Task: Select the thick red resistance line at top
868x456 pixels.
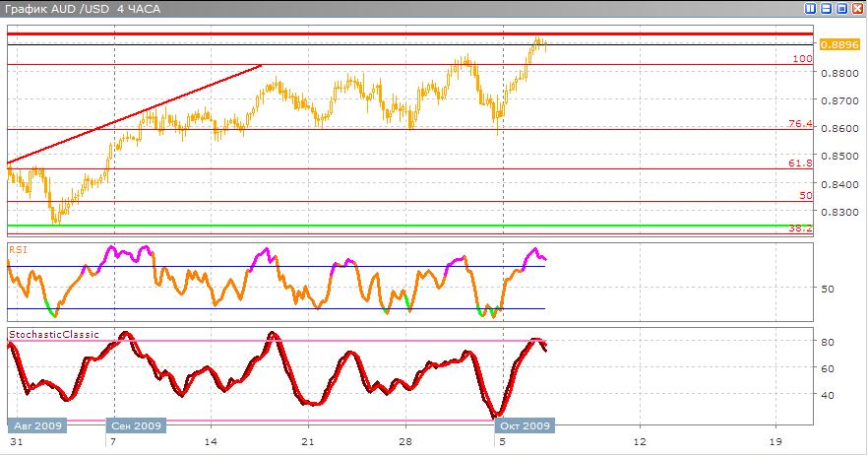Action: [394, 34]
